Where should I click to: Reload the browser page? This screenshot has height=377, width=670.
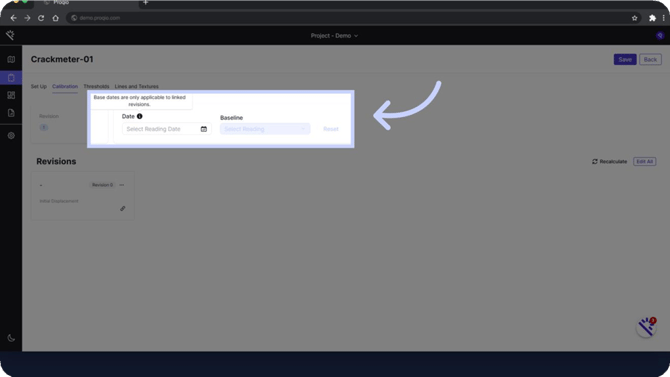tap(41, 18)
